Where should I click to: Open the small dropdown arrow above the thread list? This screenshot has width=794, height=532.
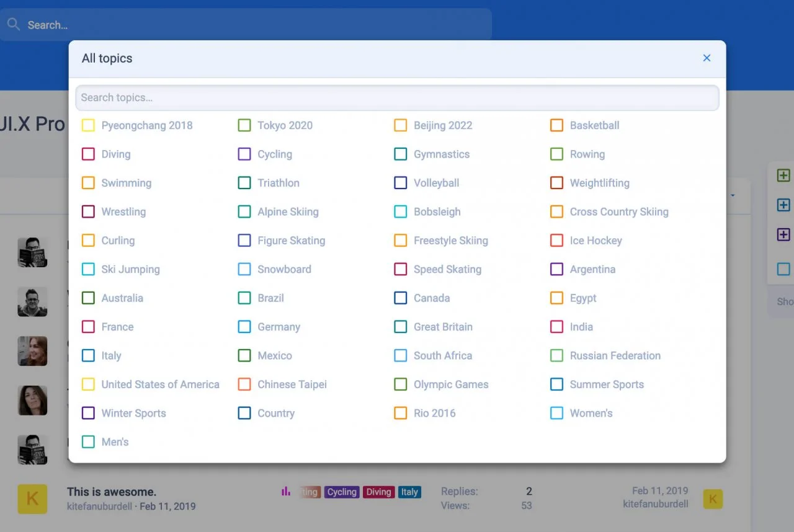pos(733,196)
